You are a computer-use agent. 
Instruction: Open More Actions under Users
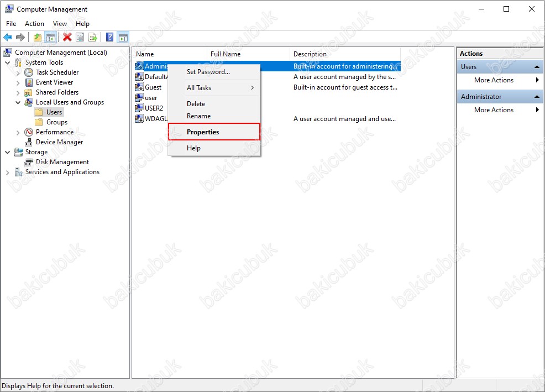pos(500,80)
